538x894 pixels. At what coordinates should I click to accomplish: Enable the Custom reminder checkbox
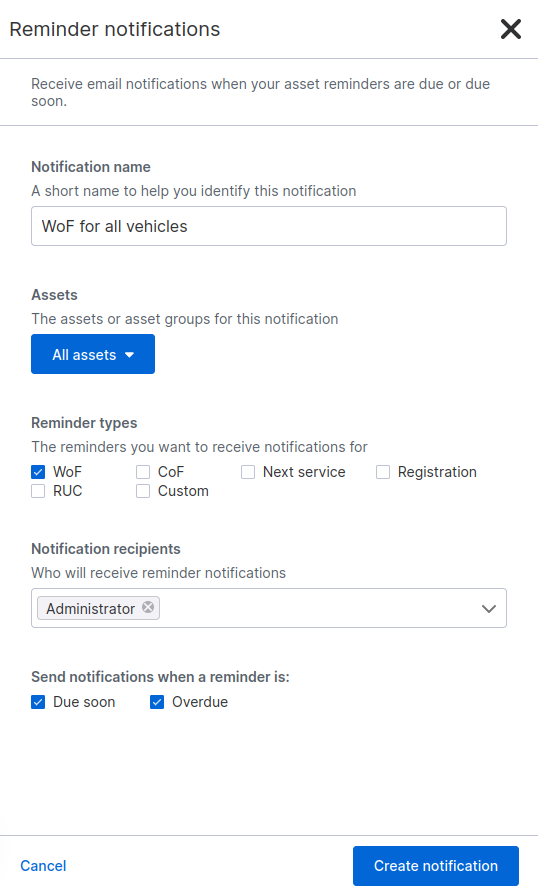coord(143,491)
